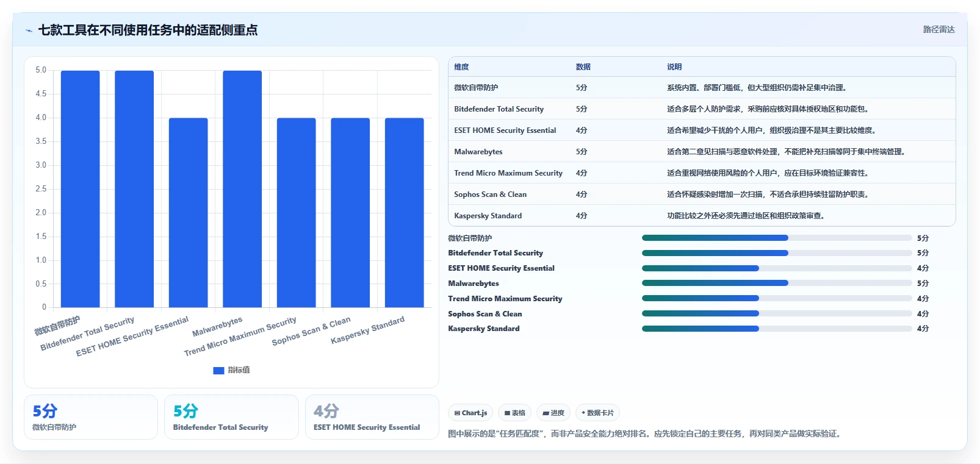
Task: Click the 微软自带防护 progress bar
Action: tap(777, 238)
